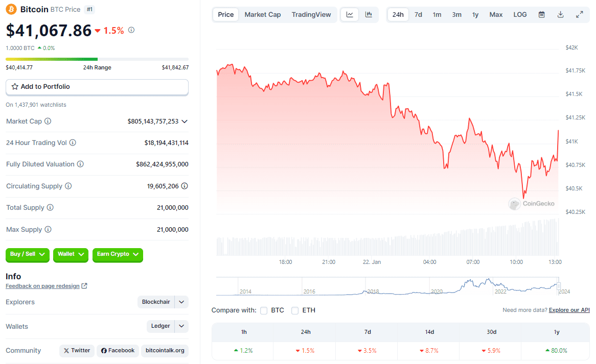Switch to the TradingView tab
596x364 pixels.
tap(311, 14)
